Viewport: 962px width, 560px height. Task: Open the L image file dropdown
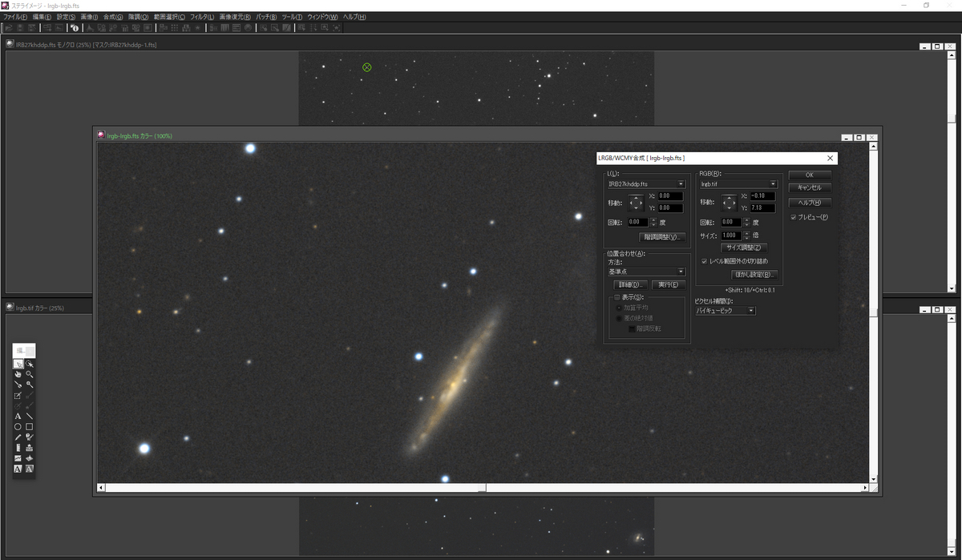pyautogui.click(x=646, y=184)
